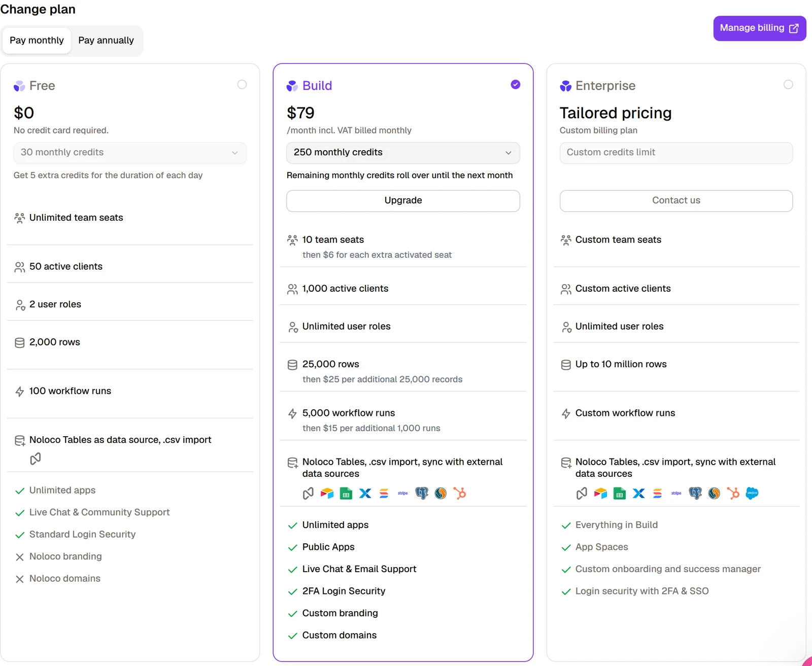This screenshot has height=666, width=812.
Task: Click the 'Custom workflow runs' text
Action: [x=625, y=413]
